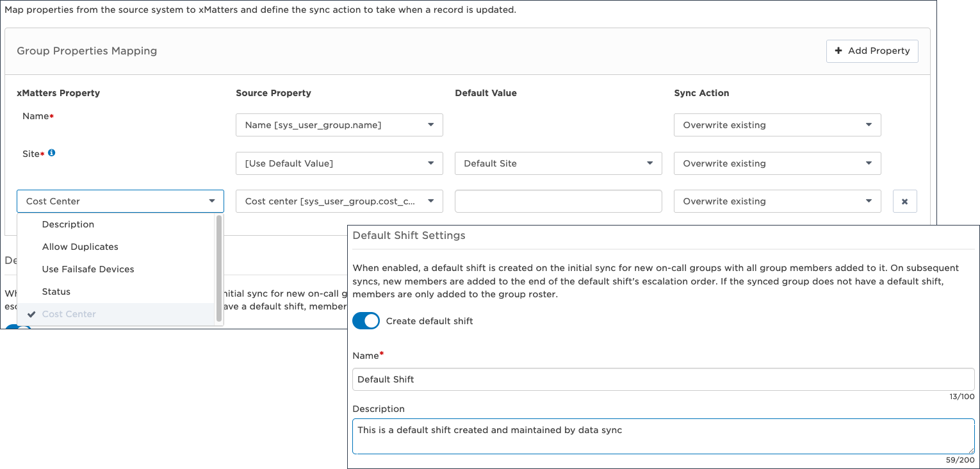Click the plus icon on Add Property
980x469 pixels.
click(838, 51)
